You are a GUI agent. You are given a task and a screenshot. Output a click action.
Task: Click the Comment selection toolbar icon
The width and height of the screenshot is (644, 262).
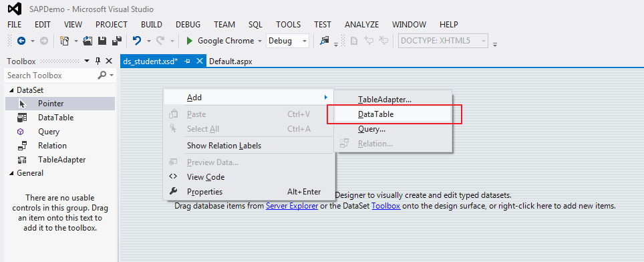tap(369, 41)
